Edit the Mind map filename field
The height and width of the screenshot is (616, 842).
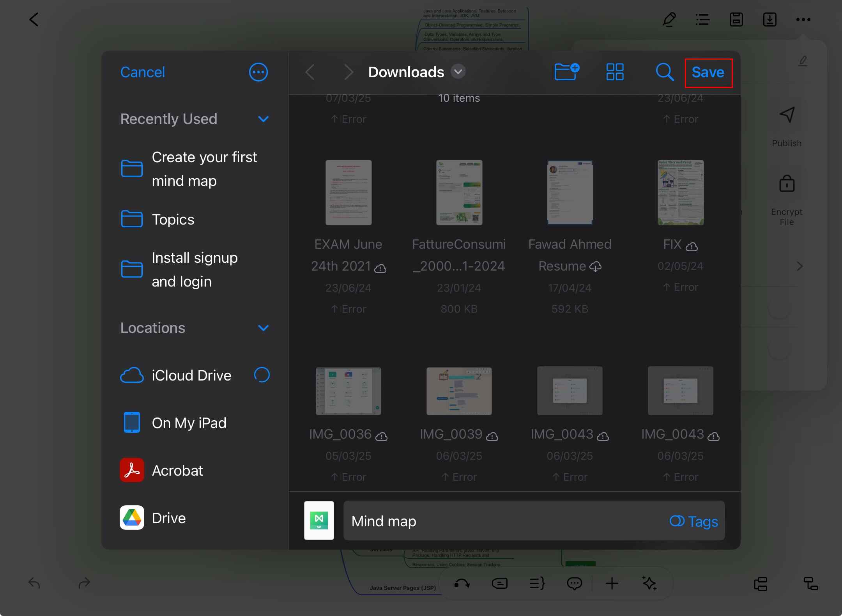(503, 521)
